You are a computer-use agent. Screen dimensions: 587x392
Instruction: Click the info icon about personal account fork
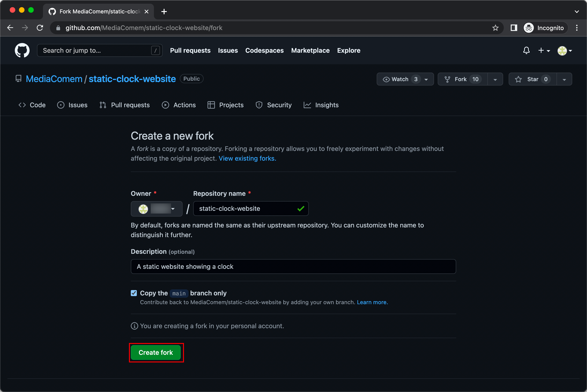pos(135,326)
